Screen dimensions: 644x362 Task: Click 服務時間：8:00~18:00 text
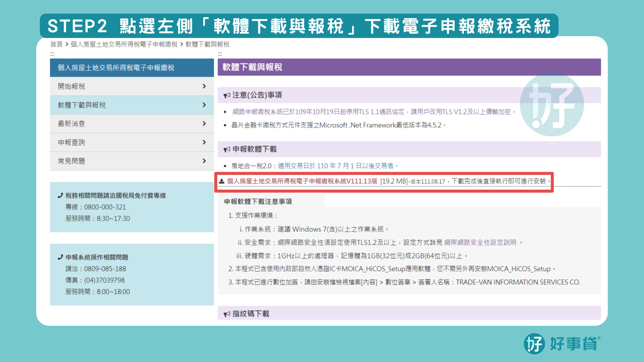tap(98, 292)
